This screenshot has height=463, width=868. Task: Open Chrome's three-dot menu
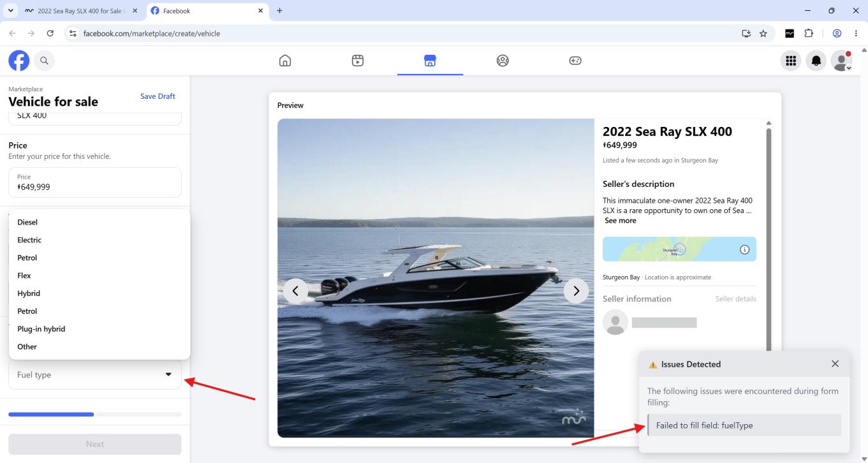(x=856, y=34)
